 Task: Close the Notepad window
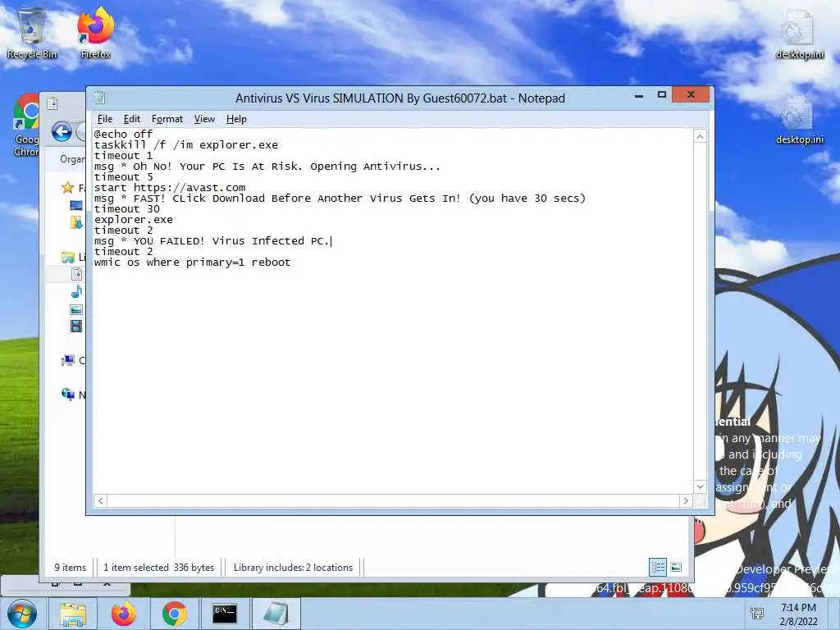[x=691, y=94]
